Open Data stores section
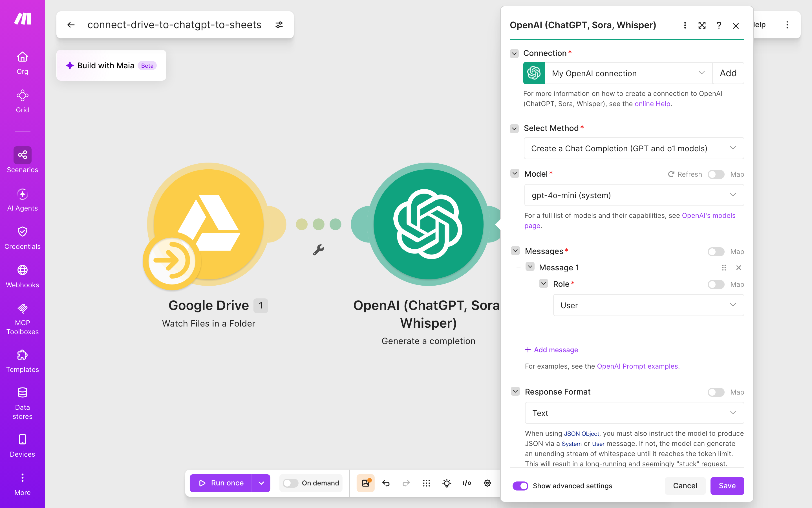 click(23, 403)
